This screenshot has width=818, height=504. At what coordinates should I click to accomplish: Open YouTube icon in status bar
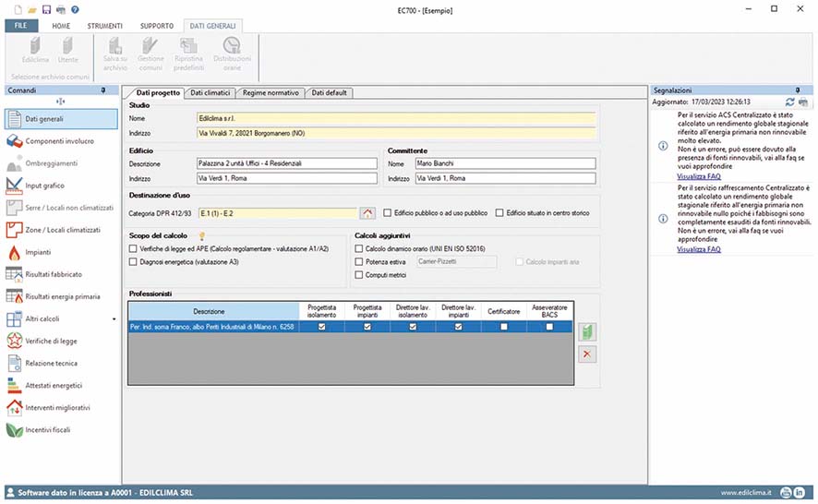[786, 493]
